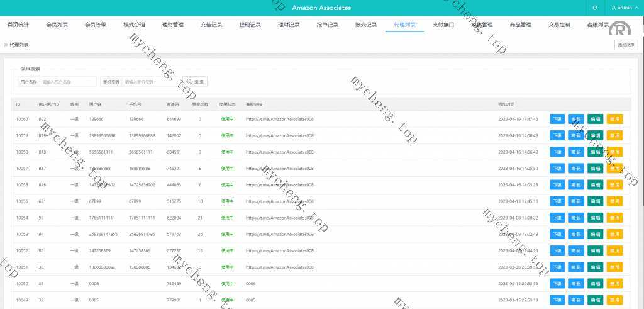Switch to the 商品管理 tab

pyautogui.click(x=521, y=25)
